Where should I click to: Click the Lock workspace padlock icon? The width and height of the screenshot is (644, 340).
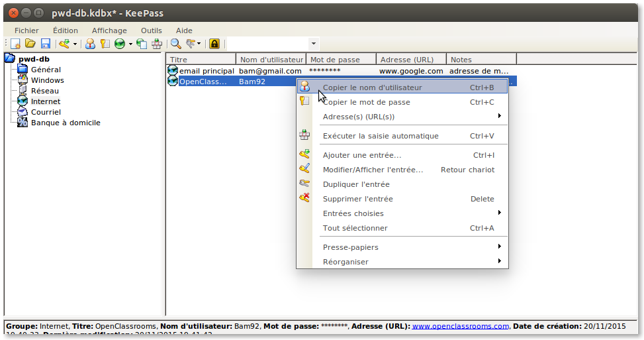pyautogui.click(x=214, y=44)
